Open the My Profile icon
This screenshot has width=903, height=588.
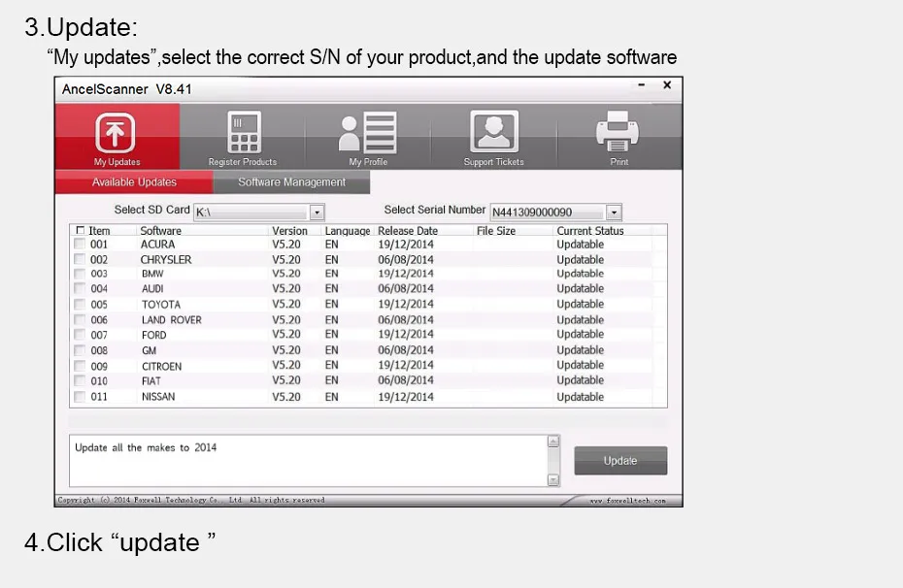coord(367,132)
